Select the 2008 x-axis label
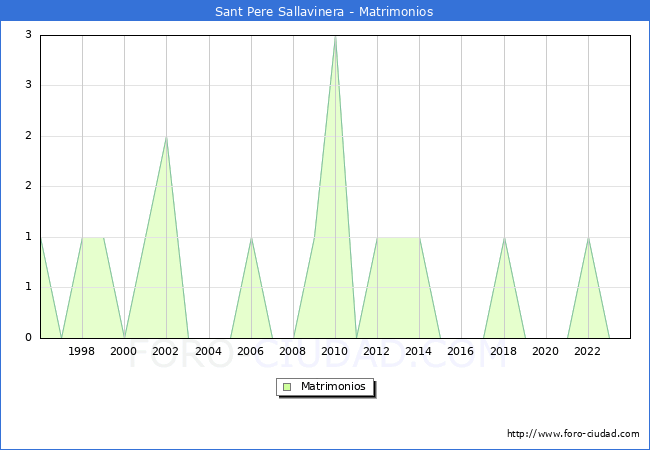Screen dimensions: 650x450 [293, 351]
